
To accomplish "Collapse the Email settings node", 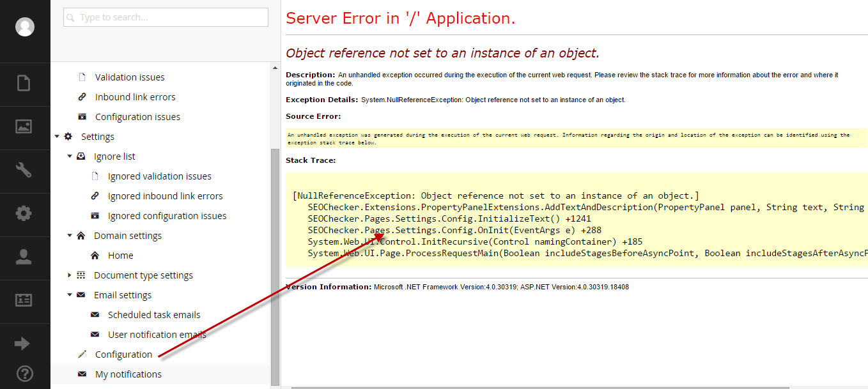I will (x=70, y=295).
